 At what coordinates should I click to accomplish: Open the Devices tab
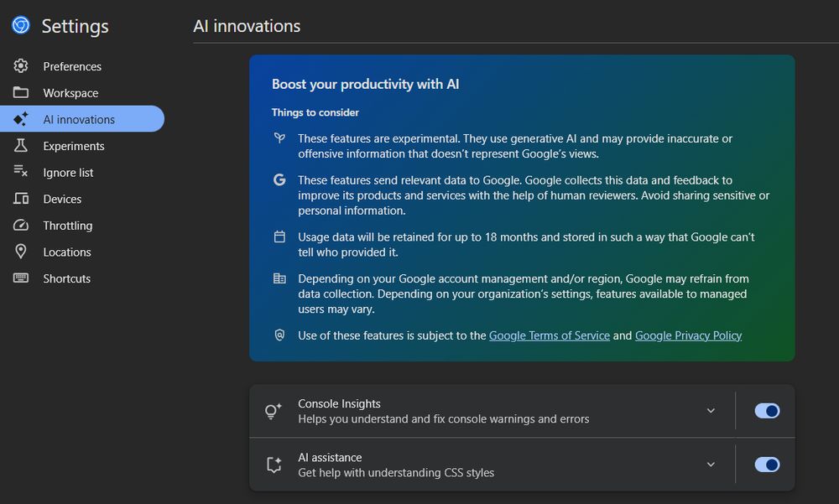(82, 199)
